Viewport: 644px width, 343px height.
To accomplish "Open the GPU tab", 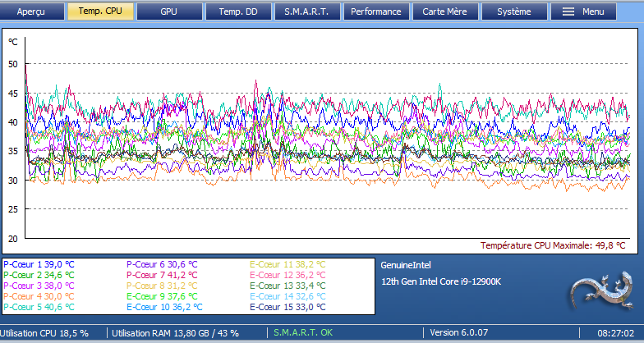I will pos(168,11).
